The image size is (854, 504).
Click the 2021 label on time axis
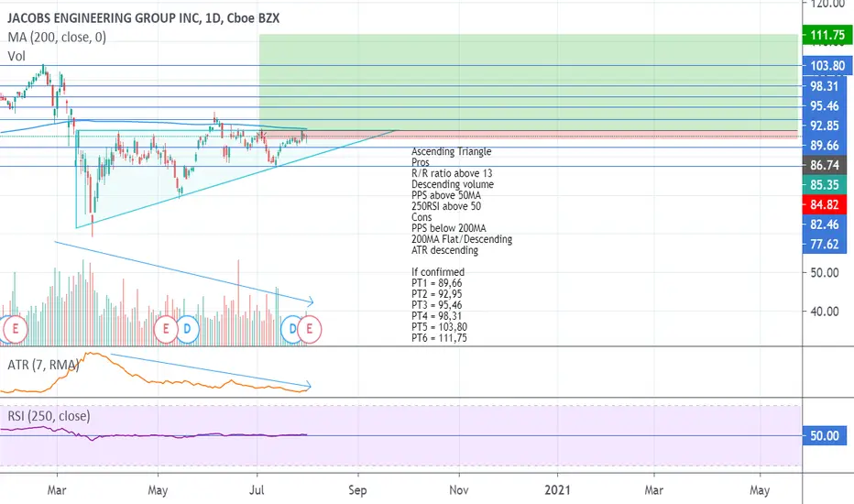pyautogui.click(x=558, y=490)
